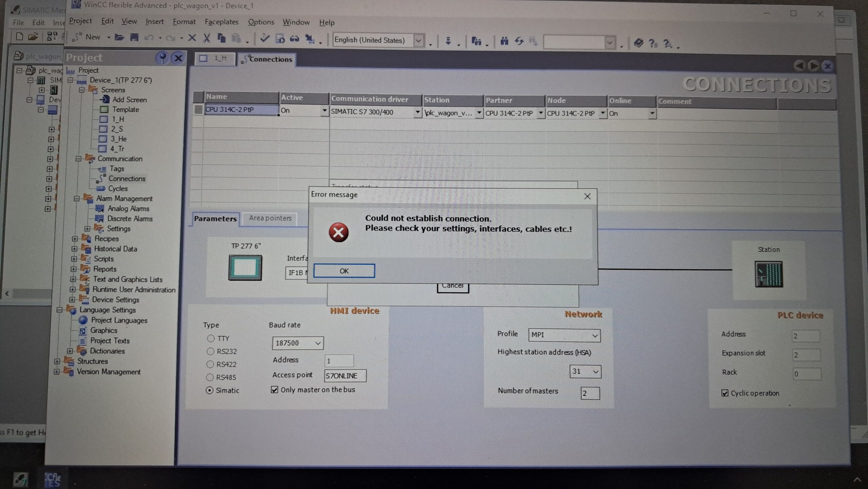Open the Project menu in WinCC flexible
Image resolution: width=868 pixels, height=489 pixels.
pyautogui.click(x=80, y=21)
